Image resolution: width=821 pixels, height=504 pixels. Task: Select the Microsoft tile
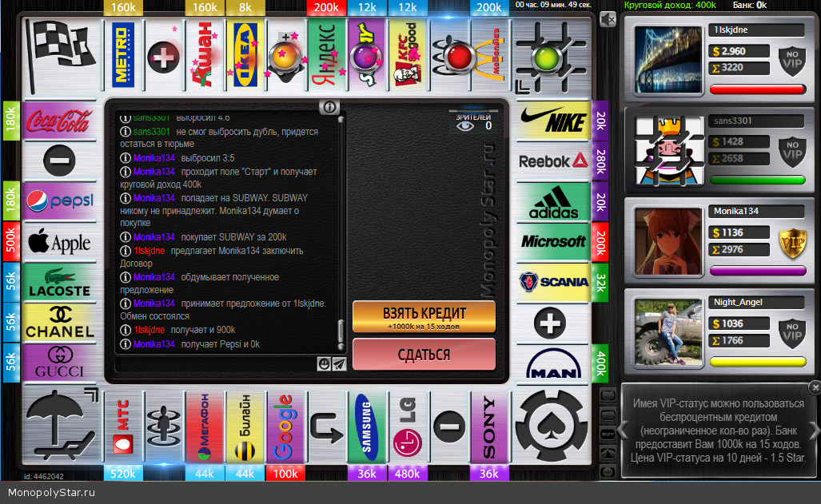coord(553,242)
